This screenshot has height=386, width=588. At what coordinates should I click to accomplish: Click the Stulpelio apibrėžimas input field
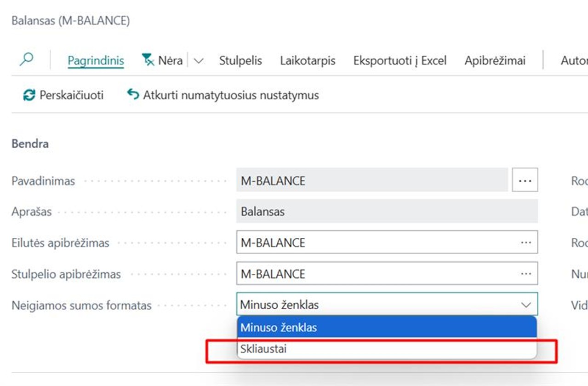point(387,274)
